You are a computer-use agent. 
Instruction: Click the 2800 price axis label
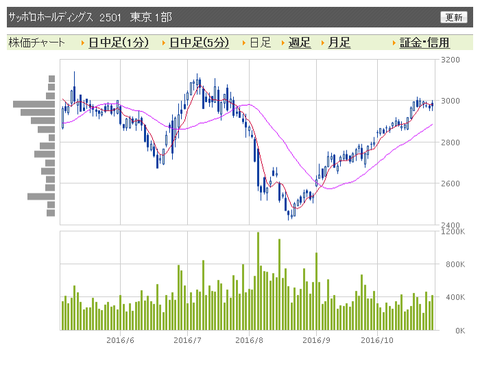tap(450, 142)
